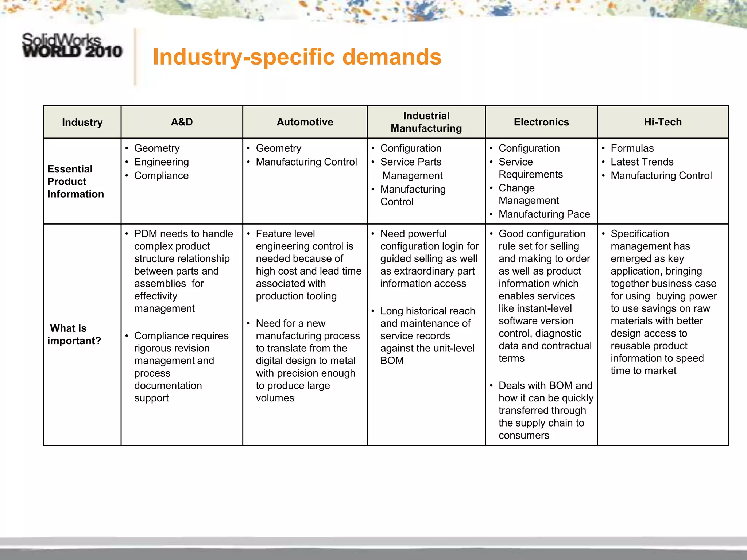Click the 'Hi-Tech' column header

[x=663, y=122]
